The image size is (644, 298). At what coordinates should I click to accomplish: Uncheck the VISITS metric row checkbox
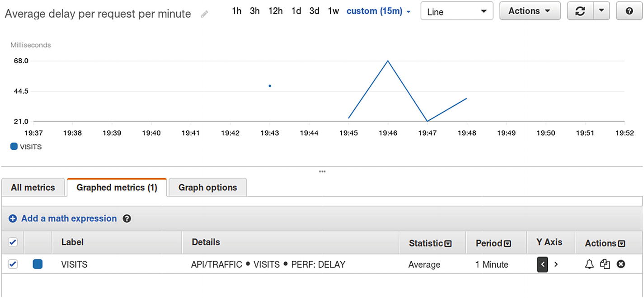click(13, 265)
